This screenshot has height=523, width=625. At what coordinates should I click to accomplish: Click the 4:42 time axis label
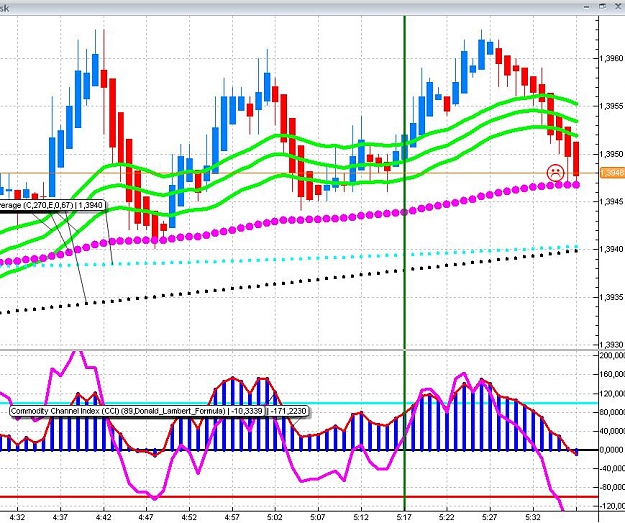(x=104, y=517)
